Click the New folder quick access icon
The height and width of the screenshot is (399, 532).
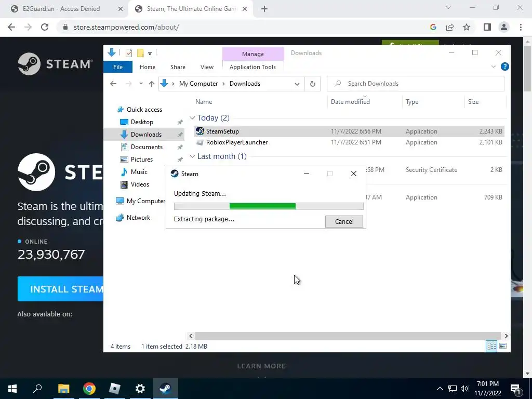coord(140,53)
